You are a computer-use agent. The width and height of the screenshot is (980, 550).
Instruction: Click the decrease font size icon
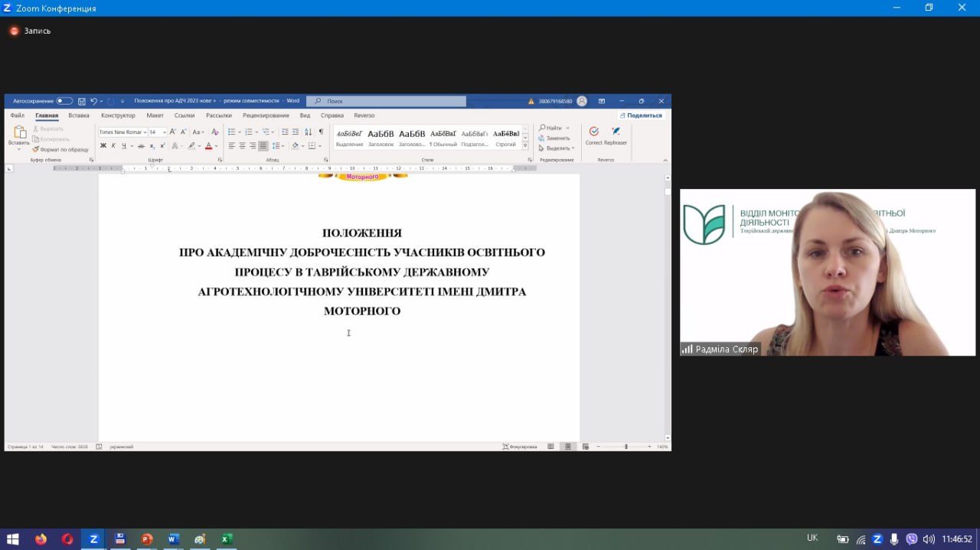(184, 132)
